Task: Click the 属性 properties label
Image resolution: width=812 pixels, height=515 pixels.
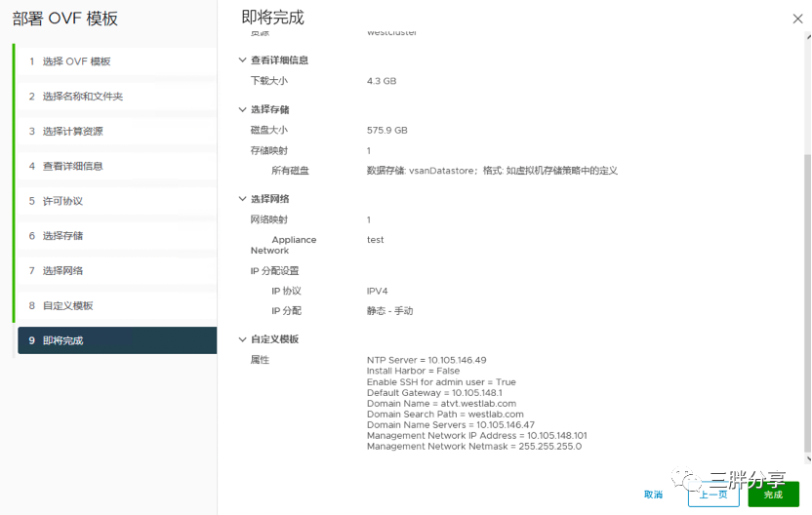Action: click(x=260, y=360)
